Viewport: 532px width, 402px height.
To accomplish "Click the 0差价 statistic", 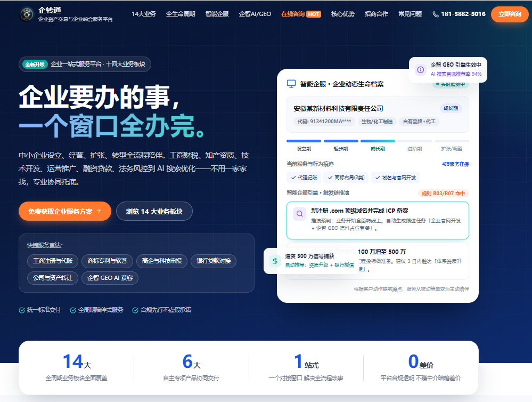I will (x=421, y=367).
